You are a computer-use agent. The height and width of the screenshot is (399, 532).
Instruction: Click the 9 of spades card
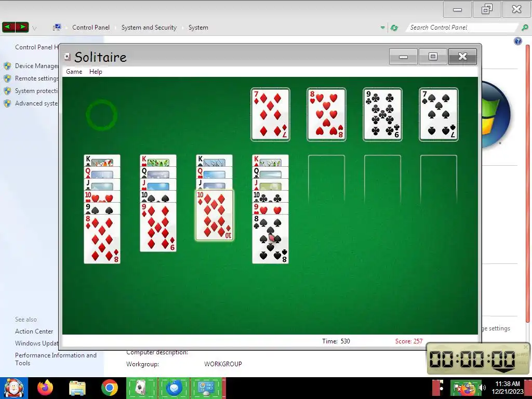(102, 208)
